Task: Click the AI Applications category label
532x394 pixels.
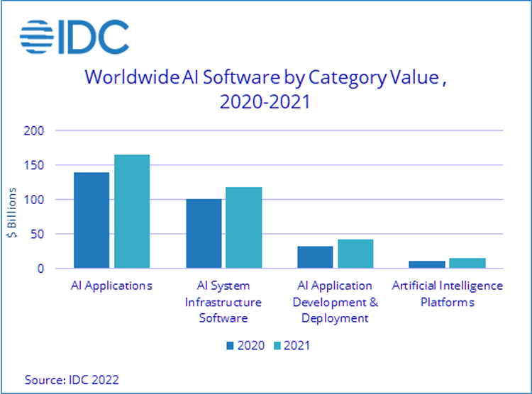Action: [x=111, y=286]
